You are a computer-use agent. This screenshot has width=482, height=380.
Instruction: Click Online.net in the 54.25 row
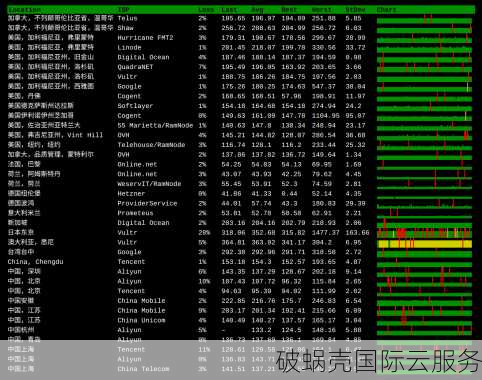(137, 165)
